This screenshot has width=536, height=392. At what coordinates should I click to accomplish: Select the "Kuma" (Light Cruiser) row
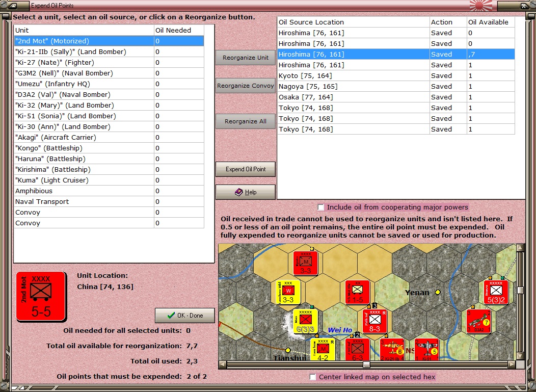pos(109,180)
